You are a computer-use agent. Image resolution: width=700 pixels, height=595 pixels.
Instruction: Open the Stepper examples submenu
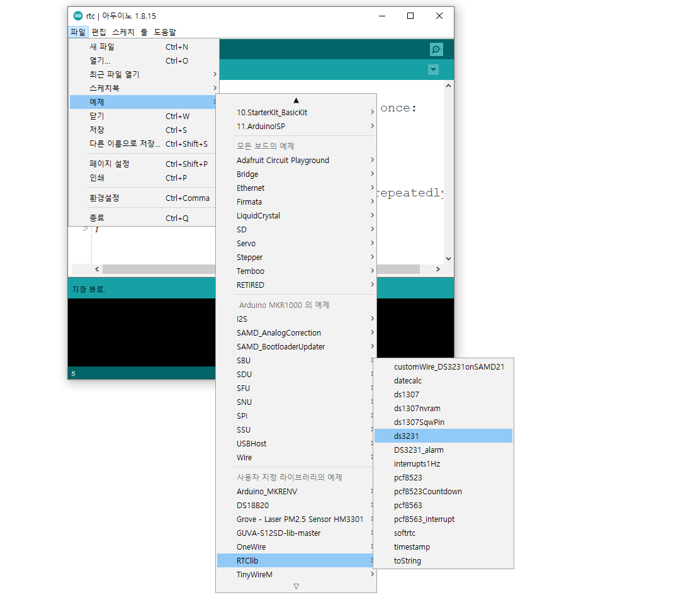pos(296,257)
